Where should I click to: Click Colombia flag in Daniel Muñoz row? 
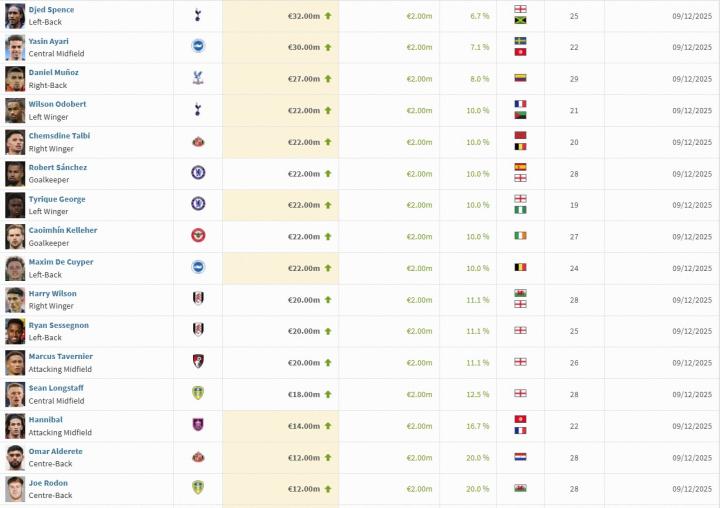pyautogui.click(x=520, y=78)
